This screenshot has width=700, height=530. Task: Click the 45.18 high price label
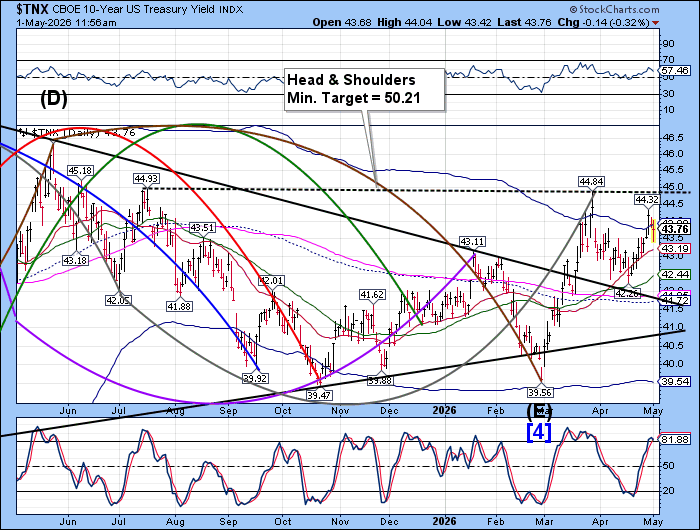[80, 171]
